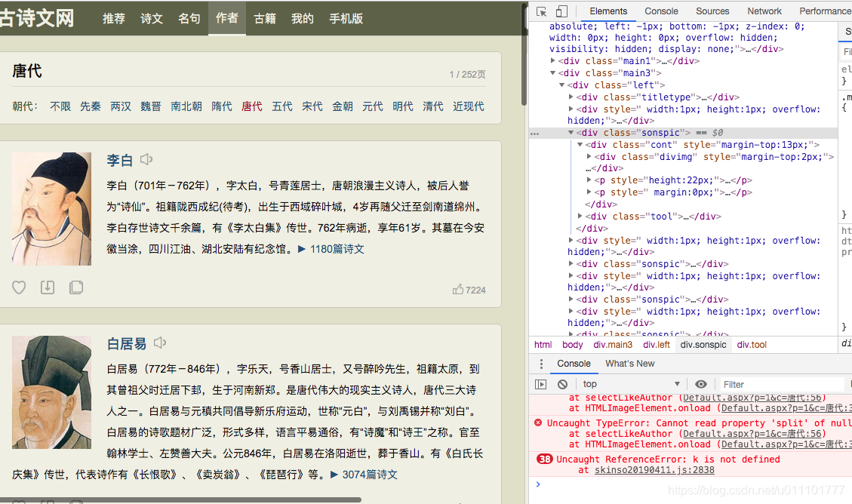Screen dimensions: 852x504
Task: Click the 38 error count badge
Action: point(544,459)
